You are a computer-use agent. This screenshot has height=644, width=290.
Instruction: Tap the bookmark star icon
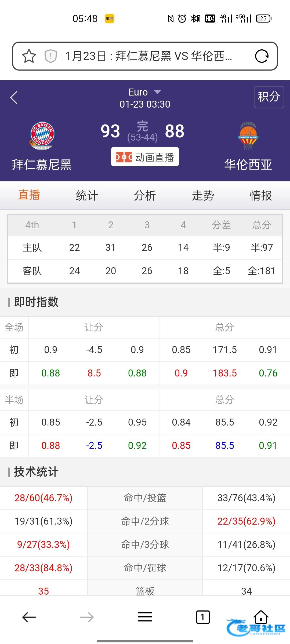[x=29, y=56]
